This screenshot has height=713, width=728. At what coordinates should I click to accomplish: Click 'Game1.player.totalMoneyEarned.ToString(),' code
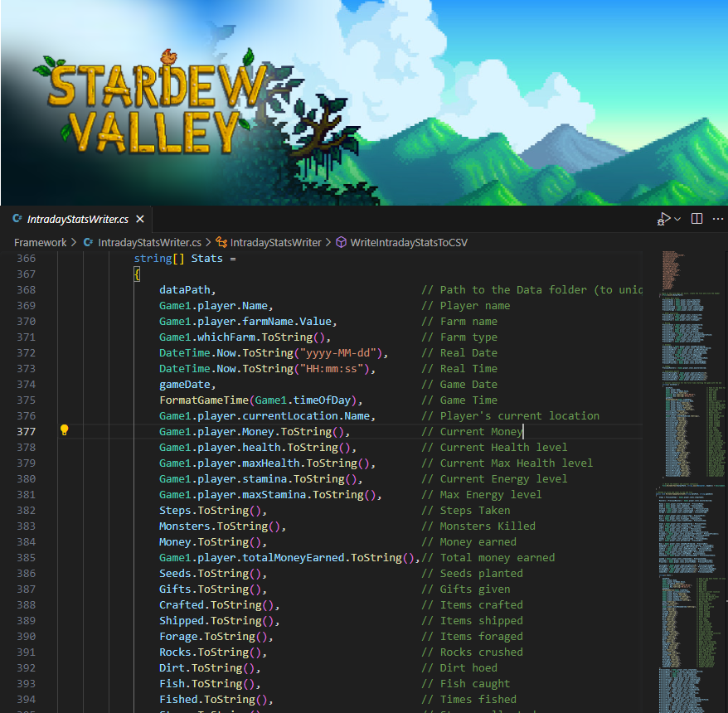point(289,558)
